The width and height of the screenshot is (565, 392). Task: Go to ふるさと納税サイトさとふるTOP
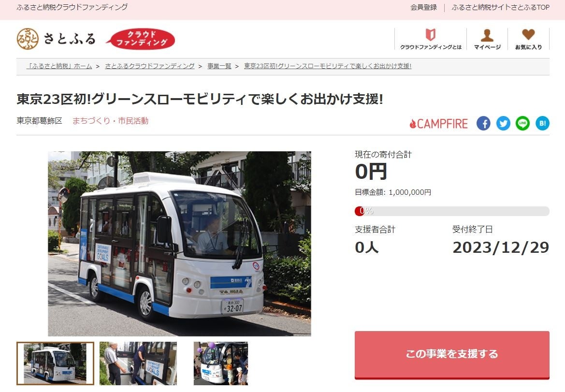pos(501,7)
